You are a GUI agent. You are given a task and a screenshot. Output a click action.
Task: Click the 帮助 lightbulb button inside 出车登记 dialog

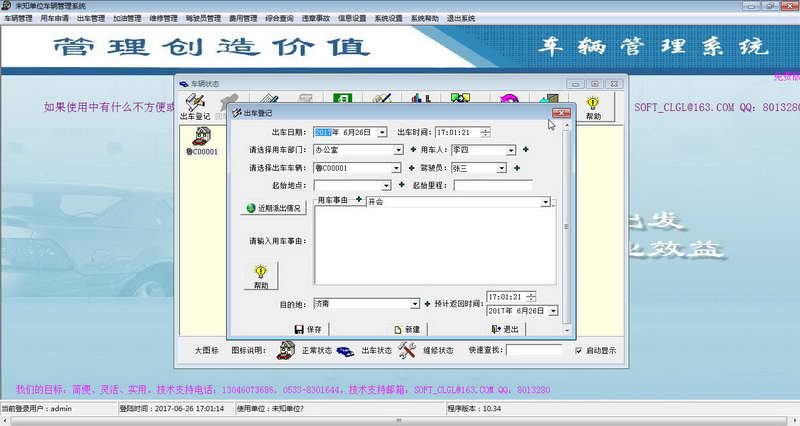pyautogui.click(x=261, y=277)
